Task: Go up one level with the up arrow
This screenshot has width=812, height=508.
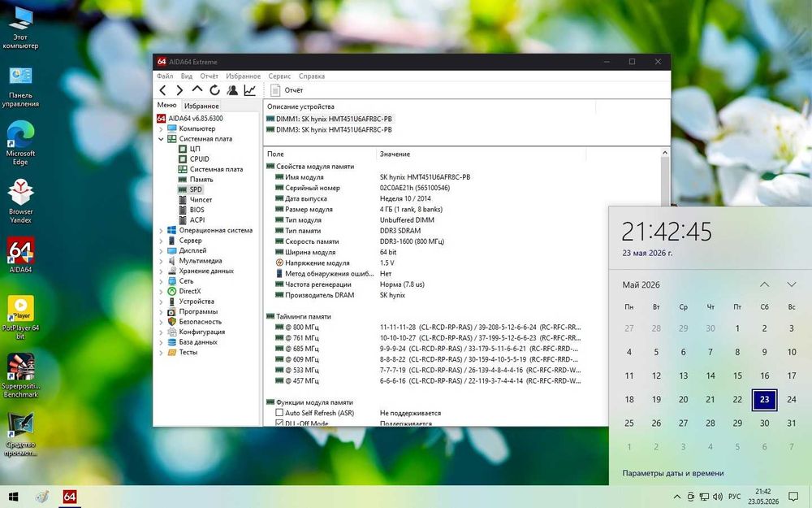Action: click(x=197, y=89)
